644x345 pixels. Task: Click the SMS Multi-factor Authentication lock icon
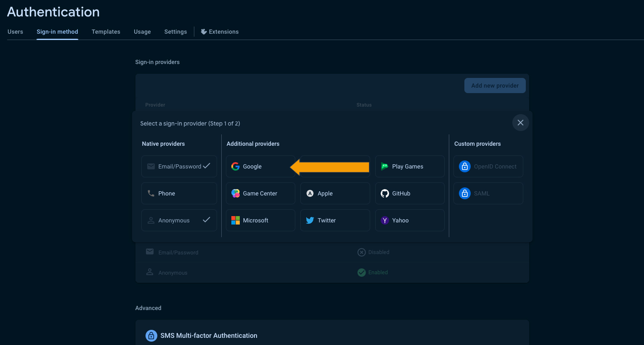151,336
